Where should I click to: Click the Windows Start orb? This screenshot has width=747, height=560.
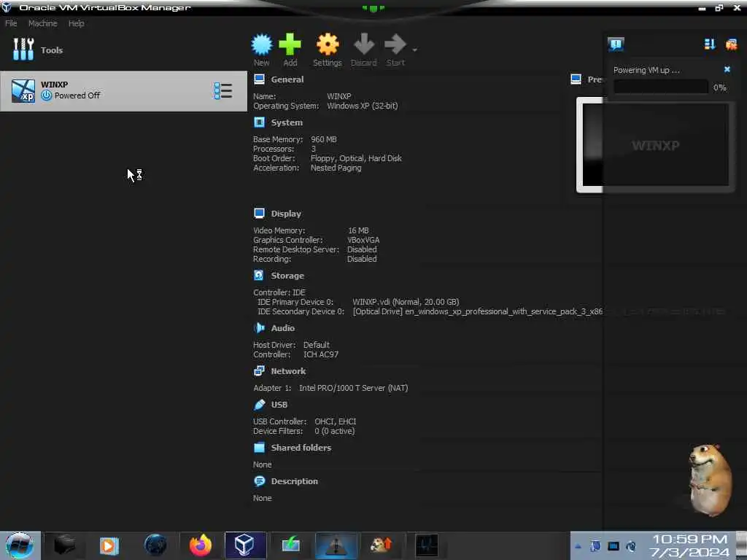pyautogui.click(x=20, y=545)
